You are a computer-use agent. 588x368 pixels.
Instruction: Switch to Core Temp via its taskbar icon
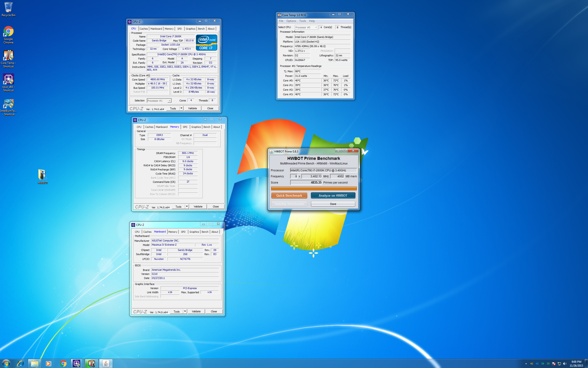pyautogui.click(x=91, y=364)
